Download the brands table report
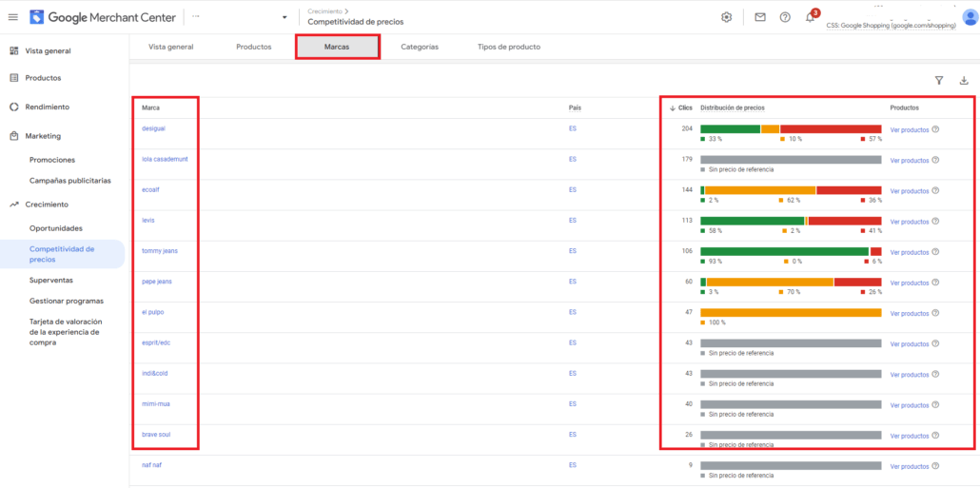Image resolution: width=980 pixels, height=488 pixels. click(x=963, y=81)
